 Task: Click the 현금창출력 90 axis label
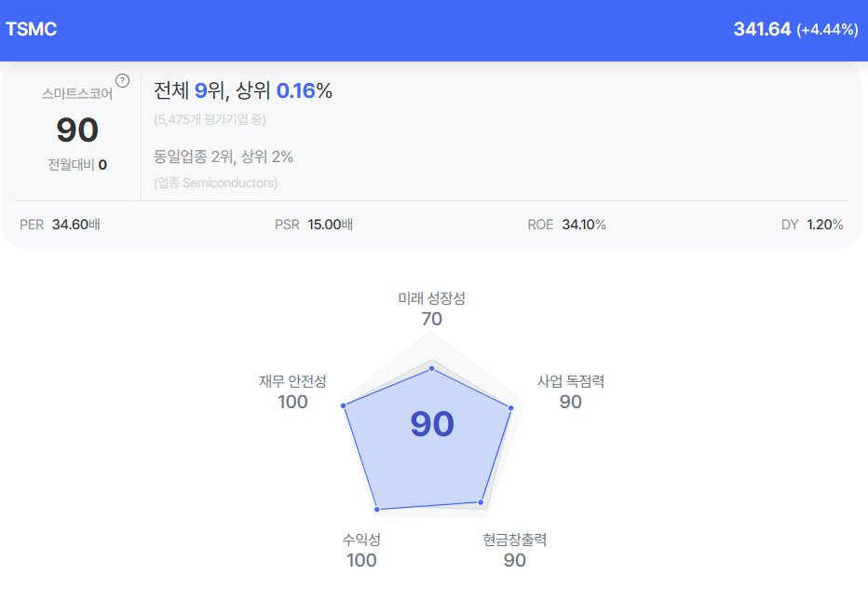514,550
